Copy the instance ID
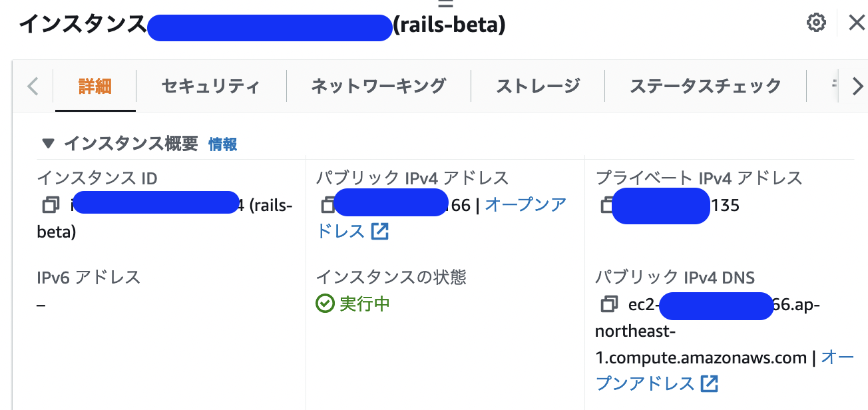The image size is (868, 410). tap(50, 204)
